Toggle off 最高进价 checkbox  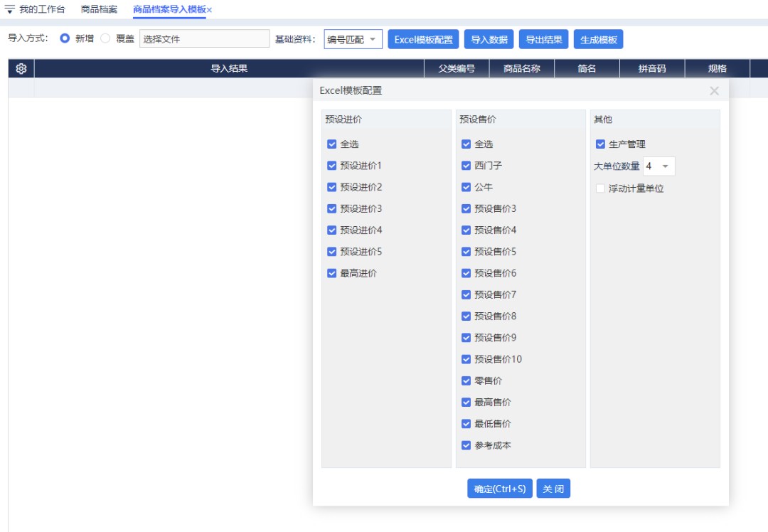[x=331, y=272]
